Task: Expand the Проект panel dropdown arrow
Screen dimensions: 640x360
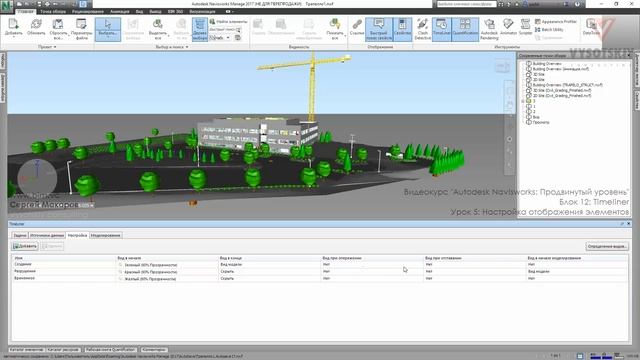Action: (55, 47)
